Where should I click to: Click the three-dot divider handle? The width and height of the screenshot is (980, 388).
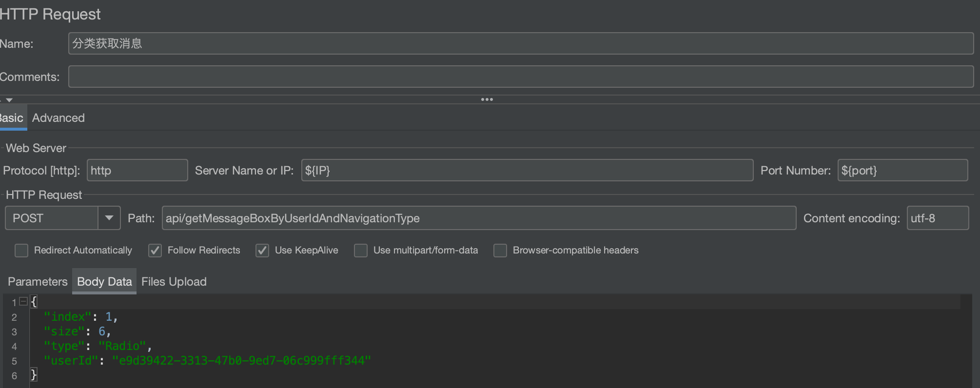pyautogui.click(x=487, y=99)
